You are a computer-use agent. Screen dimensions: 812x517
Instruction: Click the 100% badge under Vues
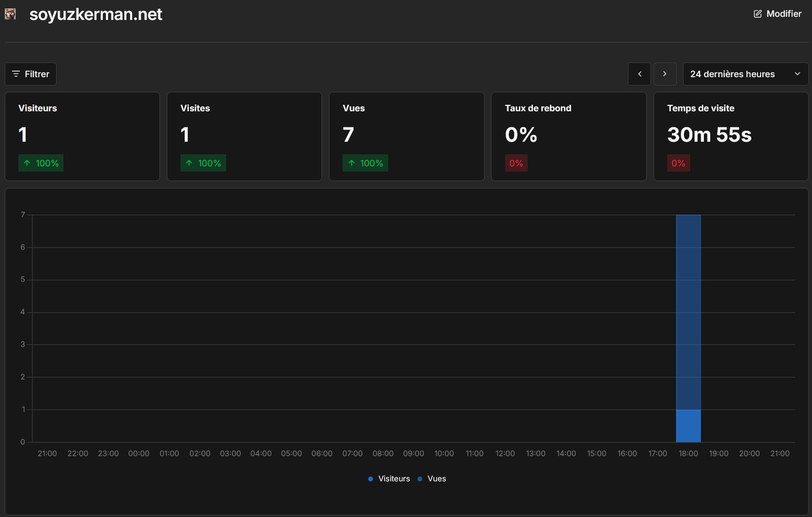click(x=366, y=163)
